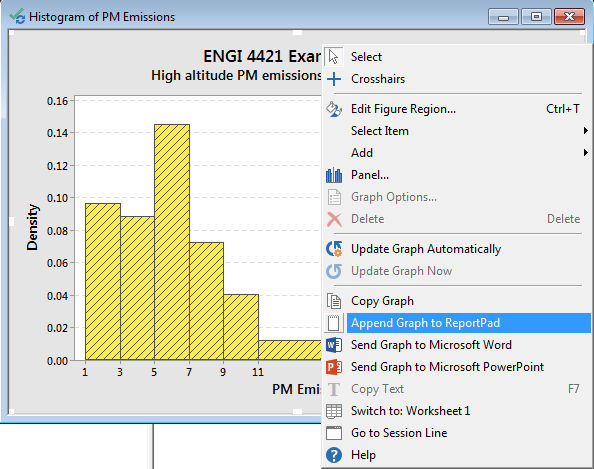This screenshot has width=594, height=469.
Task: Maximize the Histogram of PM Emissions window
Action: coord(536,17)
